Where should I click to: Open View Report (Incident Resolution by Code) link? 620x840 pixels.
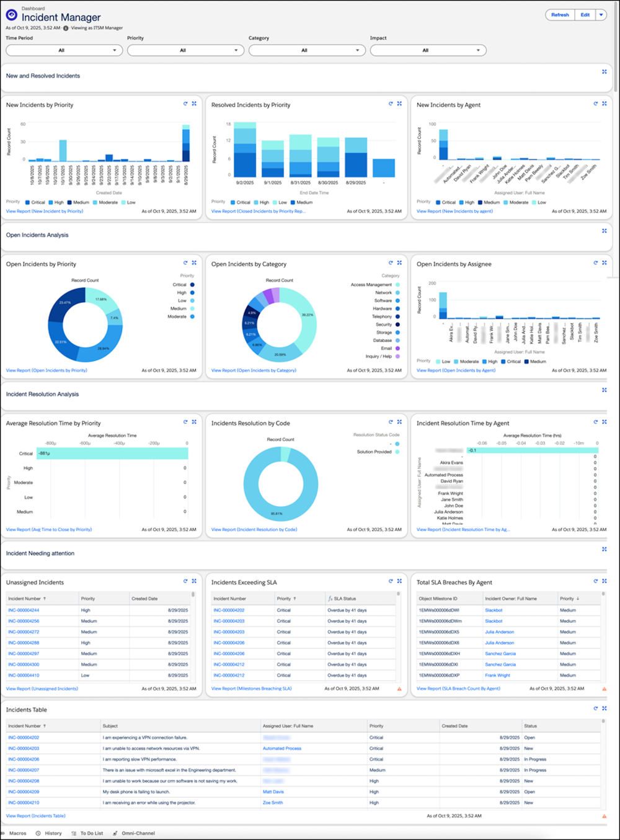tap(254, 530)
